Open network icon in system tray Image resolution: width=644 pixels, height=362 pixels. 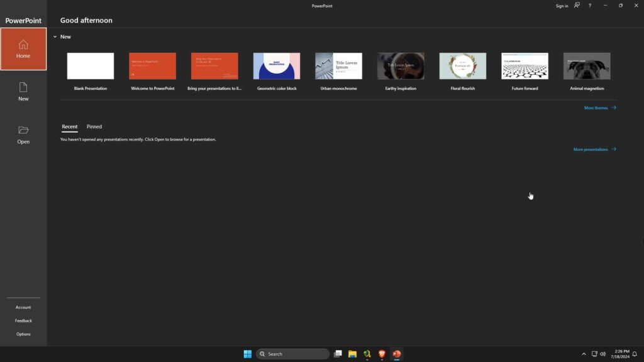pyautogui.click(x=594, y=354)
